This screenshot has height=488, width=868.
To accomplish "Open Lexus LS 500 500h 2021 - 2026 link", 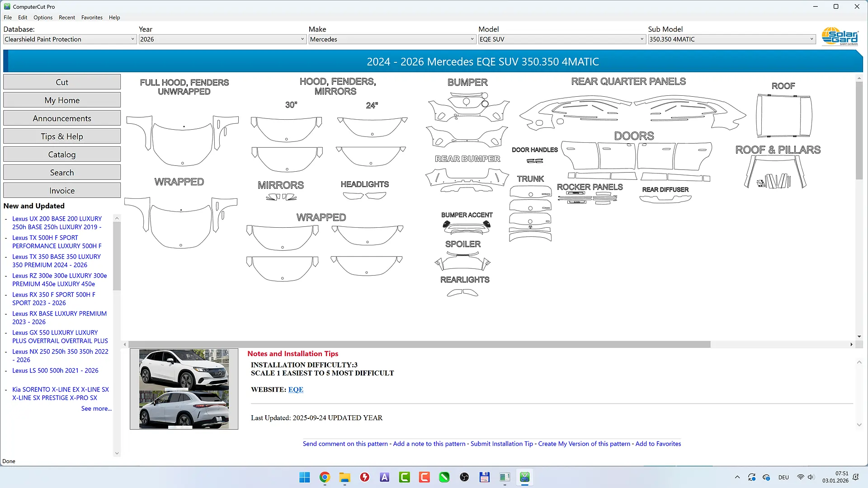I will [55, 371].
